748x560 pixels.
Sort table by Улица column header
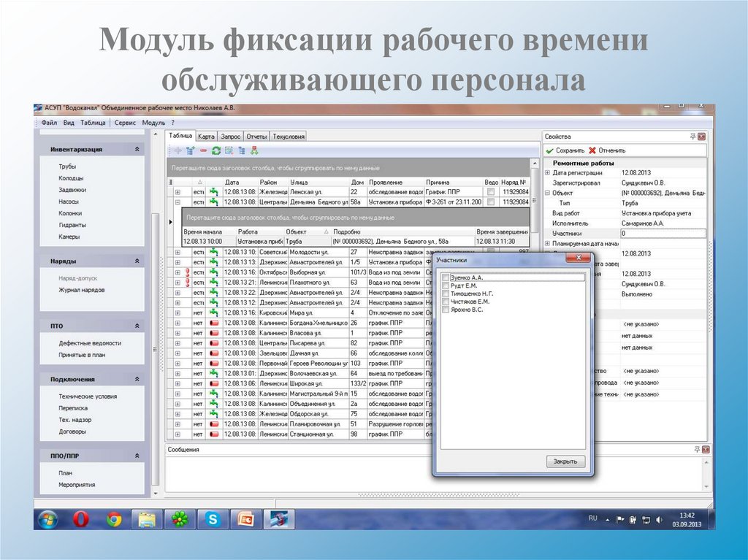click(x=318, y=183)
